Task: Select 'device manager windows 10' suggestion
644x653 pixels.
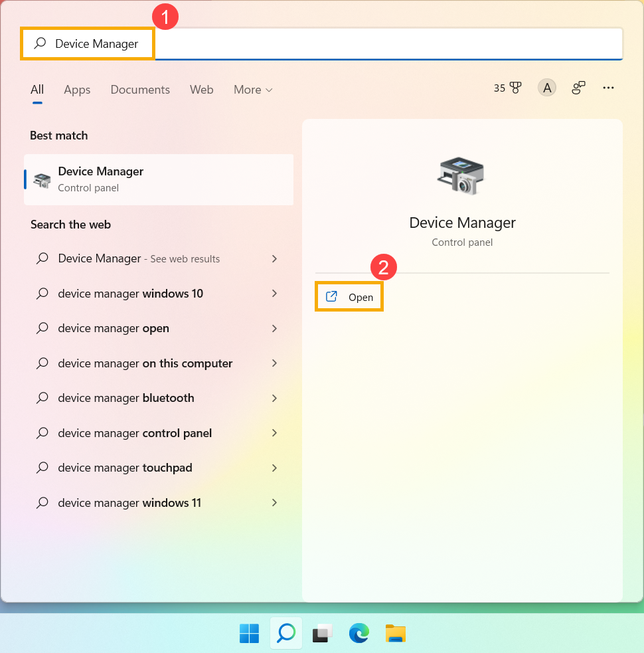Action: [x=159, y=294]
